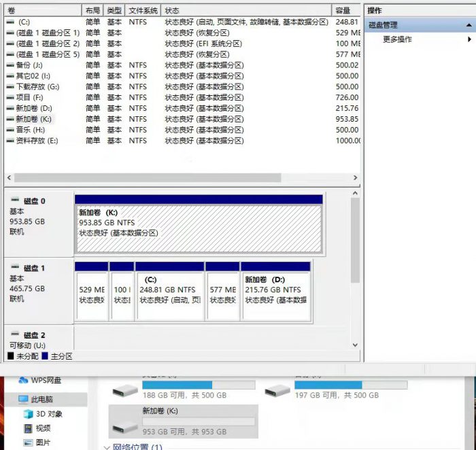Click the 备份 (J:) volume drive icon

click(x=10, y=65)
